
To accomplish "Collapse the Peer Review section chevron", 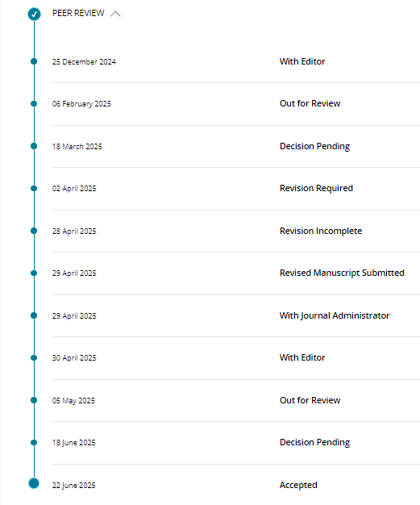I will [x=115, y=14].
